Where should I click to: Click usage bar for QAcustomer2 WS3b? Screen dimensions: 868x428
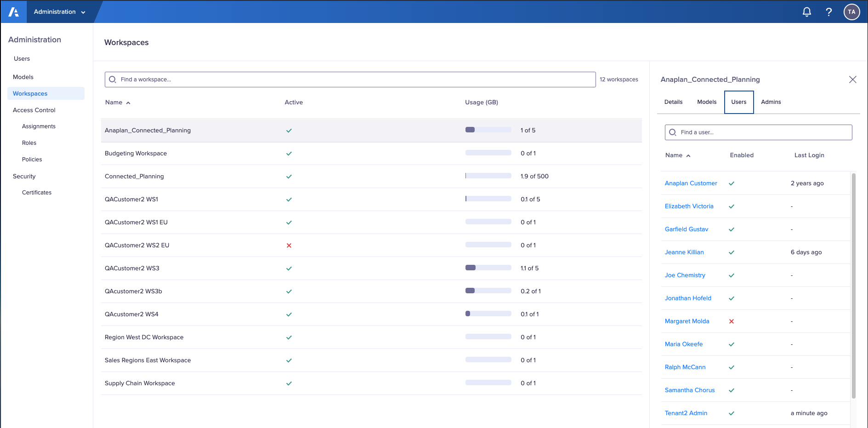pos(488,291)
